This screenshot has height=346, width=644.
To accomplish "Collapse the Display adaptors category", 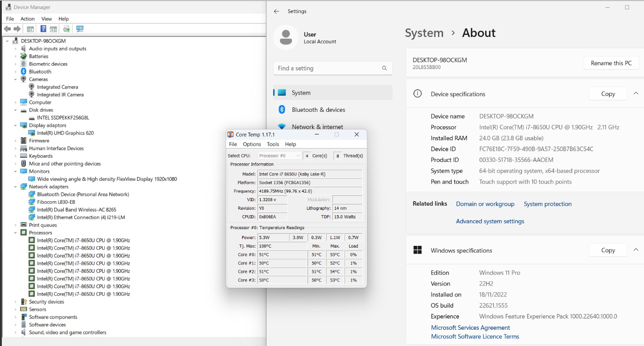I will (x=15, y=125).
